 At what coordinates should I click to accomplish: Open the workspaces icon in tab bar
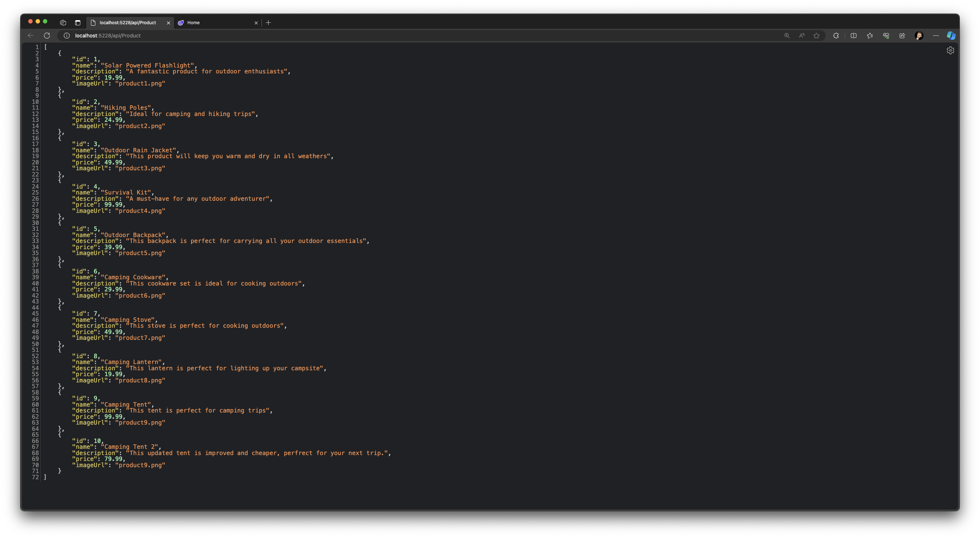63,22
